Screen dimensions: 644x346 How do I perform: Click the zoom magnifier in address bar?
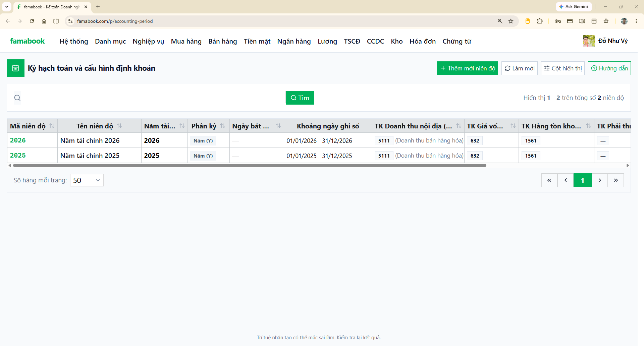coord(500,21)
